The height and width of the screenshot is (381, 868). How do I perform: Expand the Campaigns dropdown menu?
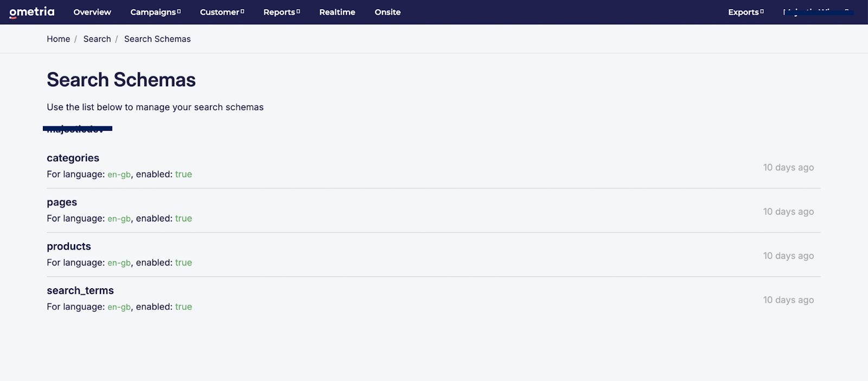click(x=155, y=12)
